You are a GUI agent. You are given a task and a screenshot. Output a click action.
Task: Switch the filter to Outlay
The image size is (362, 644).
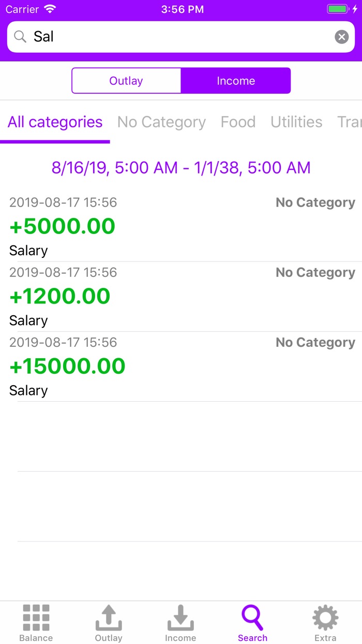click(x=126, y=81)
